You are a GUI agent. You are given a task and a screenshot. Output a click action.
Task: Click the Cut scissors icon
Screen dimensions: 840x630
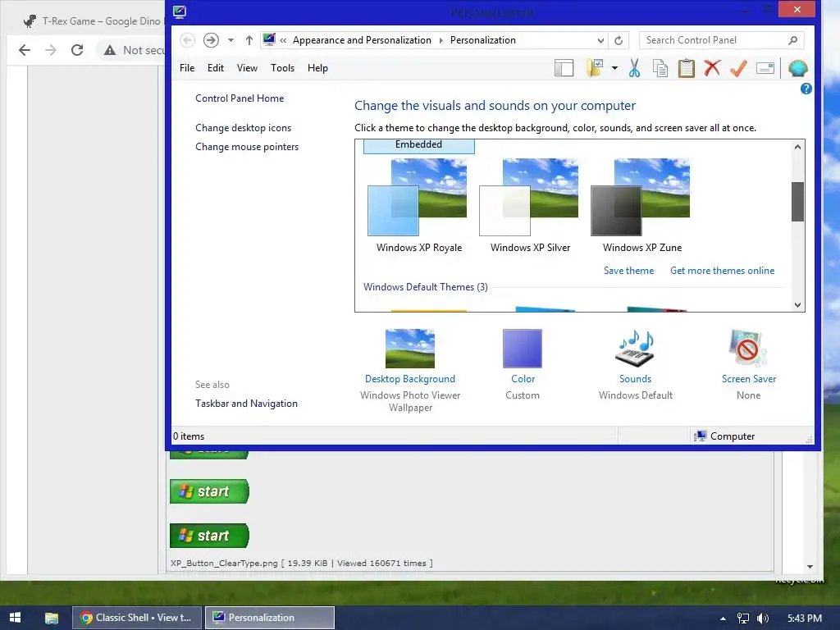coord(634,68)
